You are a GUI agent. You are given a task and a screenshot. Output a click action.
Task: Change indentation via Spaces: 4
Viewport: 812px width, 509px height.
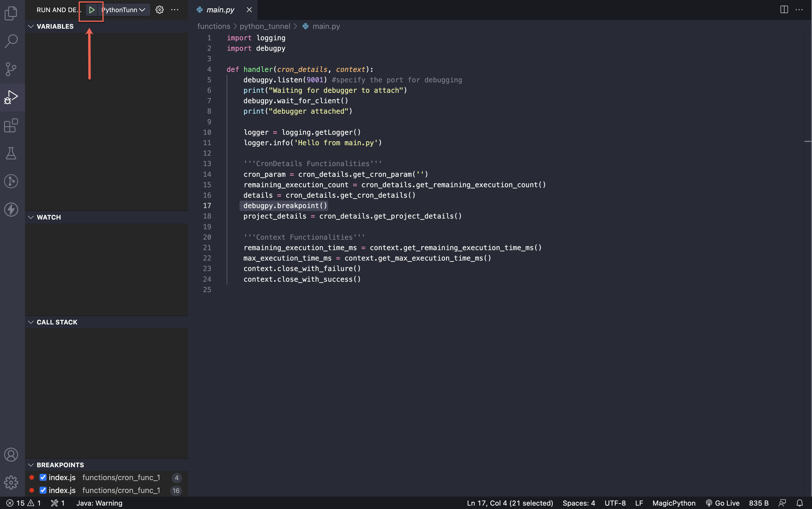click(x=579, y=503)
